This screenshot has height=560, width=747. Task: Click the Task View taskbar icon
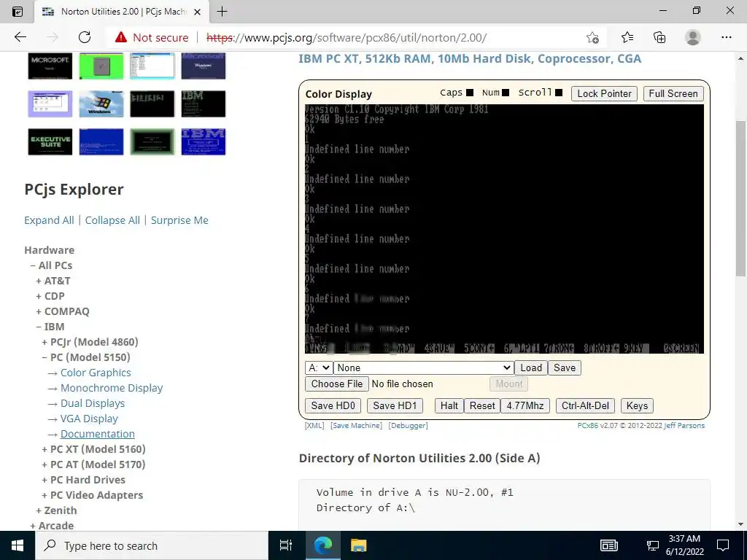pyautogui.click(x=286, y=545)
